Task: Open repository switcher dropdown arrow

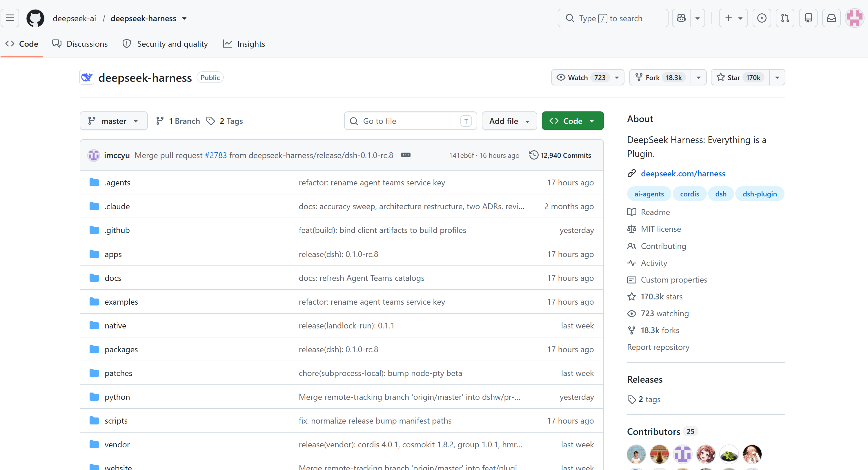Action: click(185, 18)
